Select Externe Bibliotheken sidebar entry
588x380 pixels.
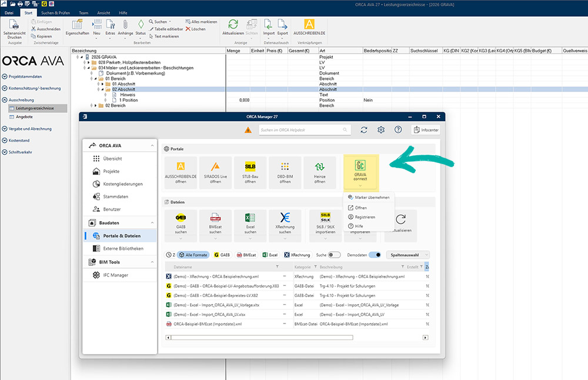(123, 249)
